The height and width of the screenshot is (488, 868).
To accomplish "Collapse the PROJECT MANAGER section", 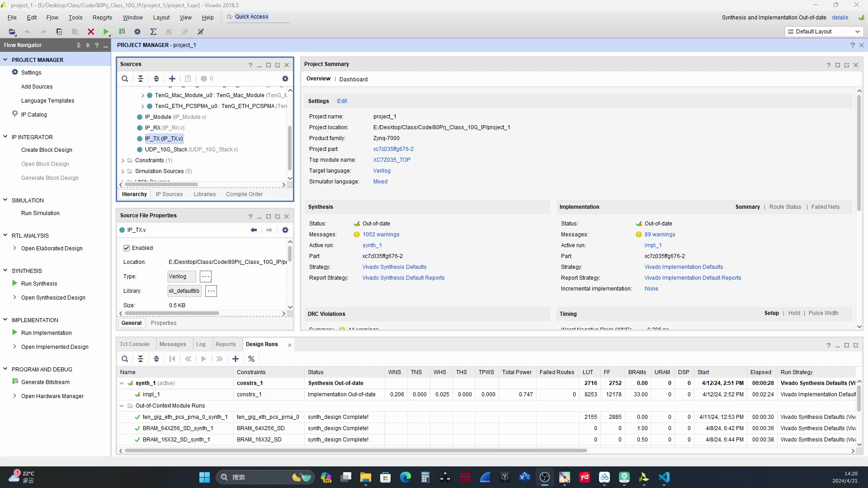I will (5, 60).
